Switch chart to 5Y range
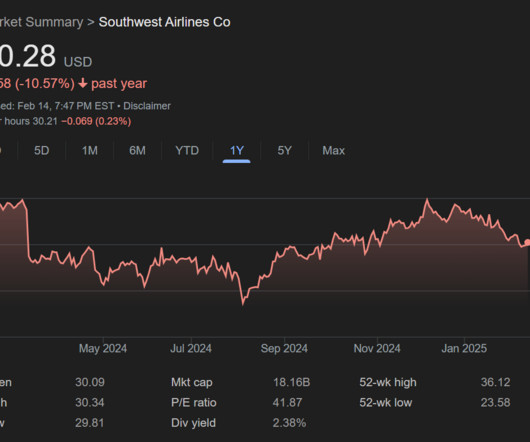The height and width of the screenshot is (442, 530). tap(284, 150)
